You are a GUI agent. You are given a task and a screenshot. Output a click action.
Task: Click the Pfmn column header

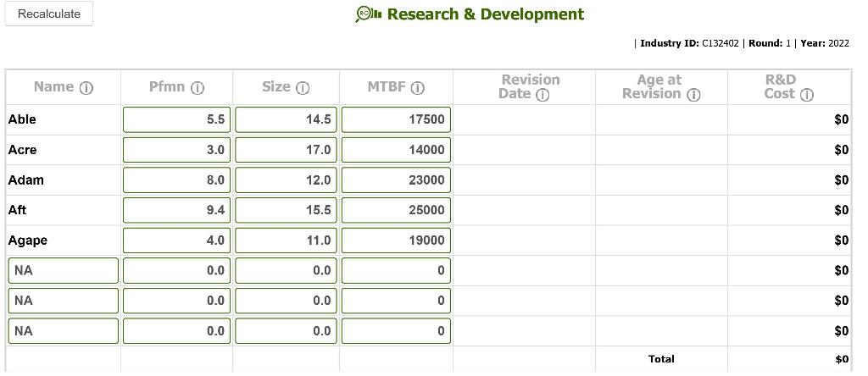point(167,87)
